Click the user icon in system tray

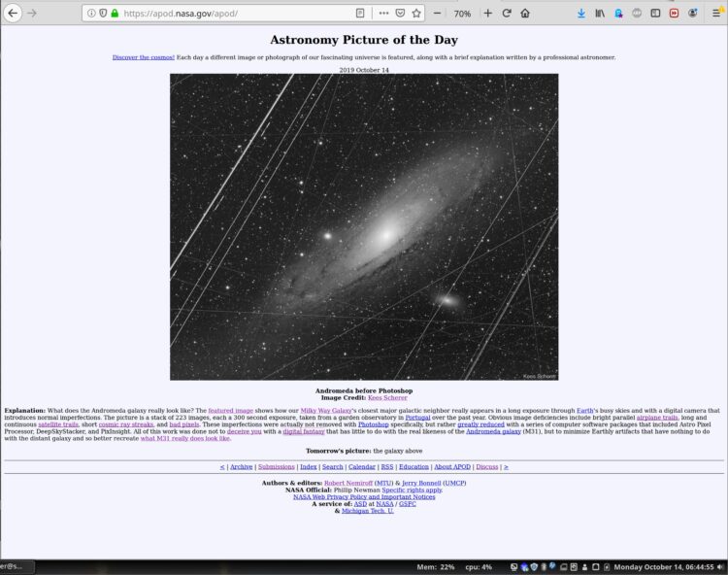coord(584,567)
